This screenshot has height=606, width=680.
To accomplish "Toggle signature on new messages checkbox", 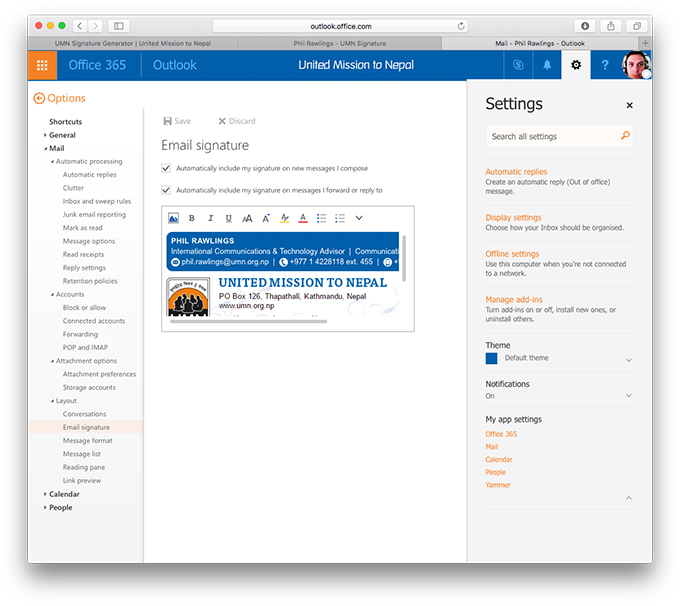I will click(166, 168).
